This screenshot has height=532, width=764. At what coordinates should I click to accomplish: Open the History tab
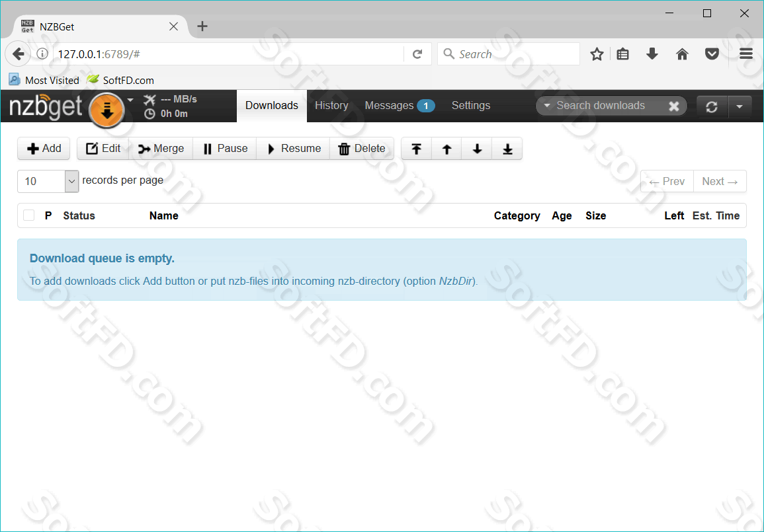[331, 106]
